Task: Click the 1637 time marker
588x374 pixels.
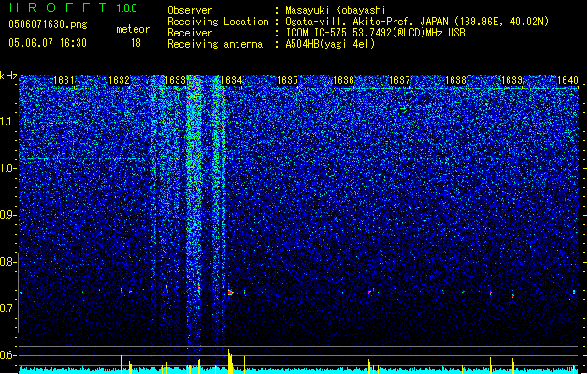Action: pyautogui.click(x=399, y=80)
